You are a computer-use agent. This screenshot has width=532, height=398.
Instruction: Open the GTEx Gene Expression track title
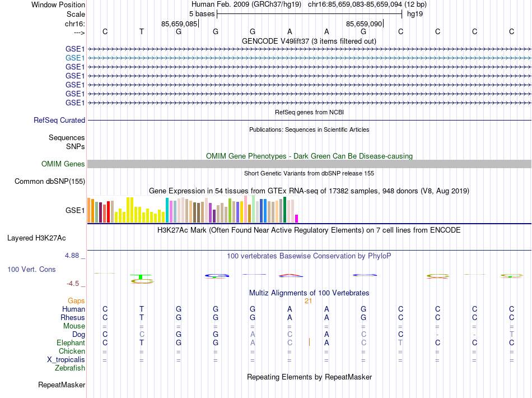(x=309, y=191)
